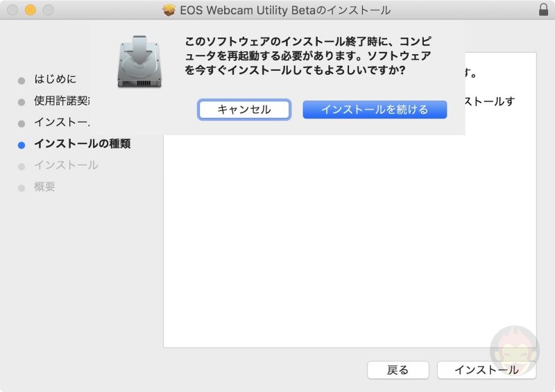Screen dimensions: 555x392
Task: Click the インストール button at bottom right
Action: [486, 370]
